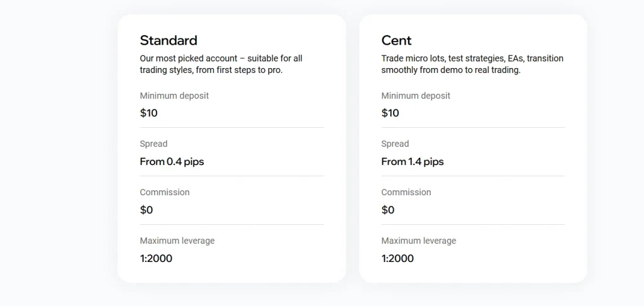Select the Cent account heading

396,40
